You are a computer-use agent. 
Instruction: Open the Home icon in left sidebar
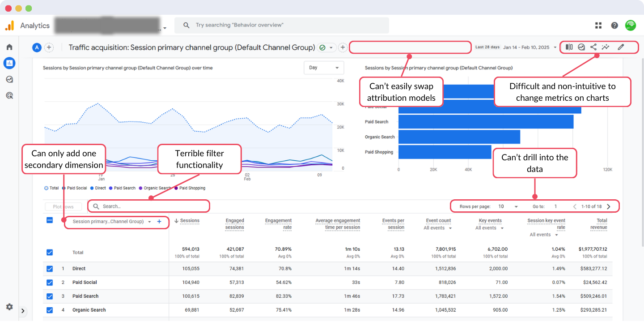point(9,47)
